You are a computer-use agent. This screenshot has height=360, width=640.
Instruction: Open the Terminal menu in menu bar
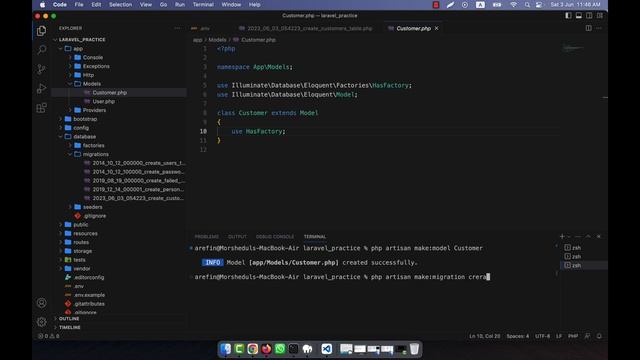(x=203, y=4)
